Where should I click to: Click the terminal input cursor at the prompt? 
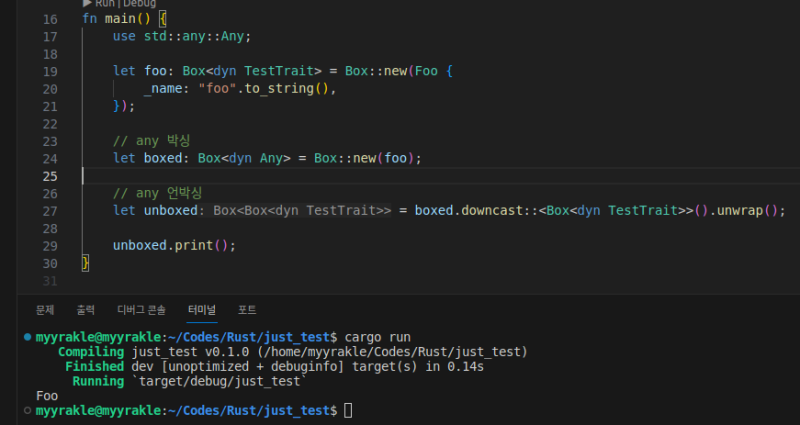tap(348, 411)
